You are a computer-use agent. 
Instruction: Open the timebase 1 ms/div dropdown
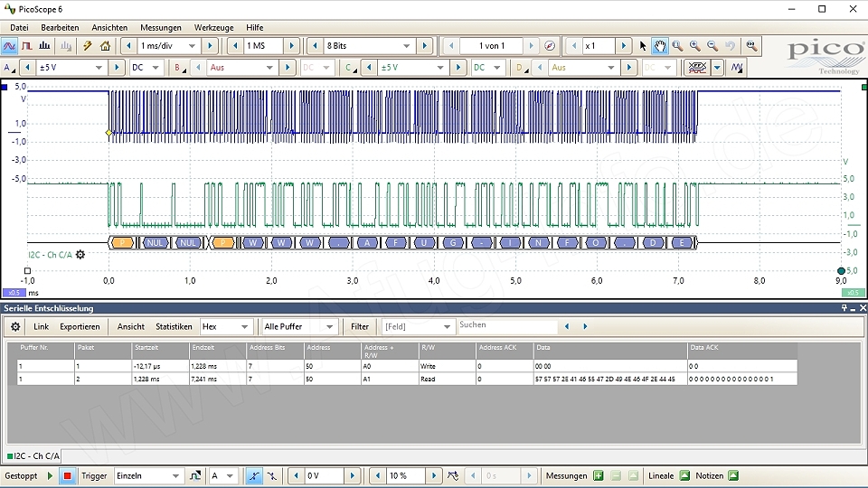coord(192,46)
